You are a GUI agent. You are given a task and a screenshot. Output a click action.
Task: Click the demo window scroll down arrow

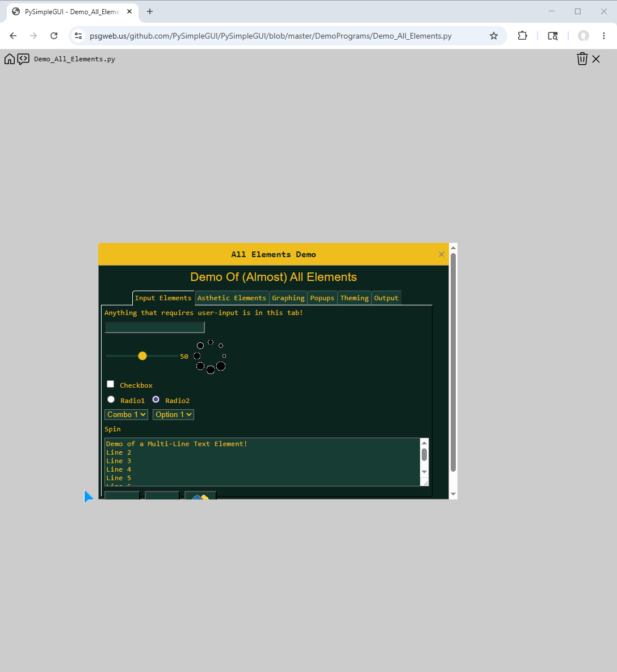coord(454,494)
